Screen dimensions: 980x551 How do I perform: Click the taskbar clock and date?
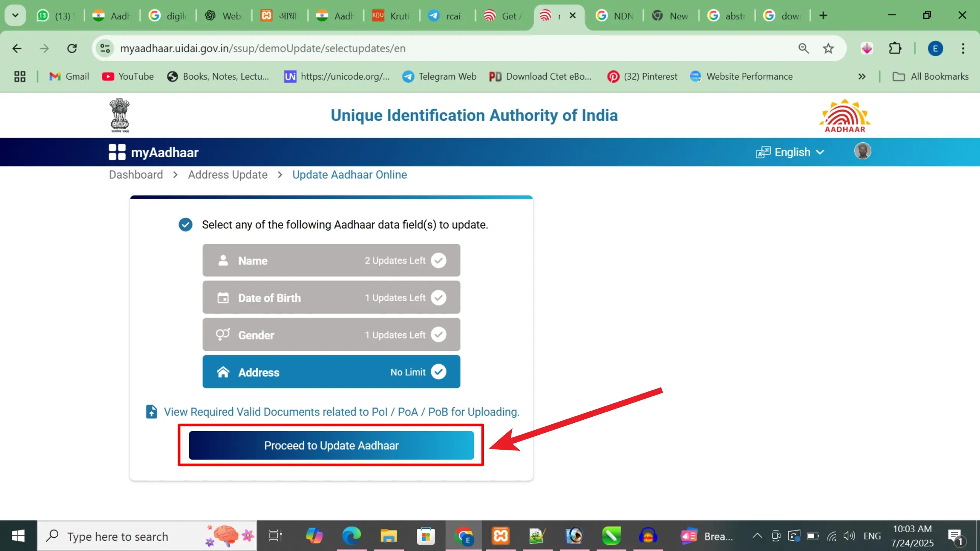point(913,536)
